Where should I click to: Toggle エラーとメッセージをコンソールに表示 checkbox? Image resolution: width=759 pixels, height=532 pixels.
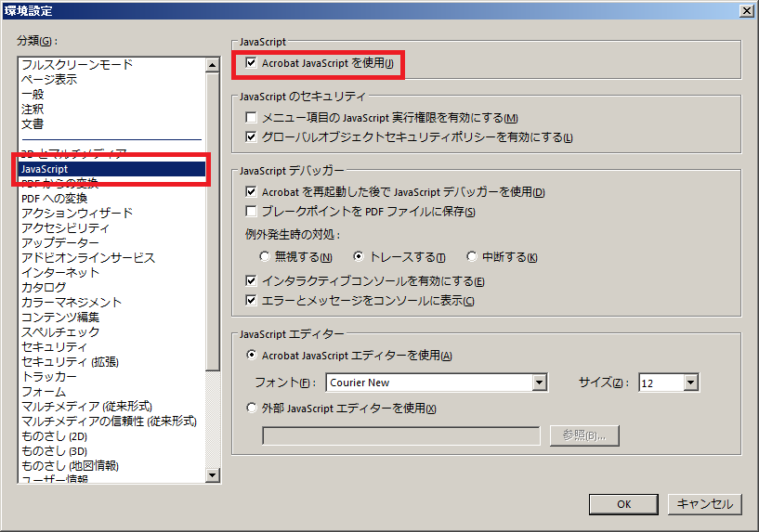(x=251, y=301)
